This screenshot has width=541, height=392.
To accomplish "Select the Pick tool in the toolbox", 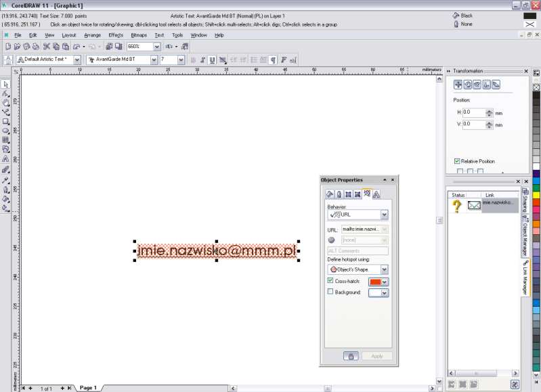I will click(x=5, y=84).
